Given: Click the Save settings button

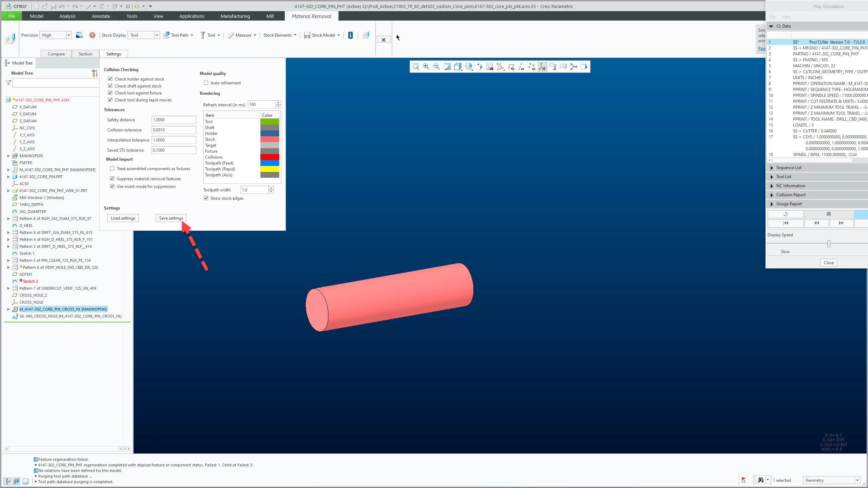Looking at the screenshot, I should pyautogui.click(x=171, y=218).
